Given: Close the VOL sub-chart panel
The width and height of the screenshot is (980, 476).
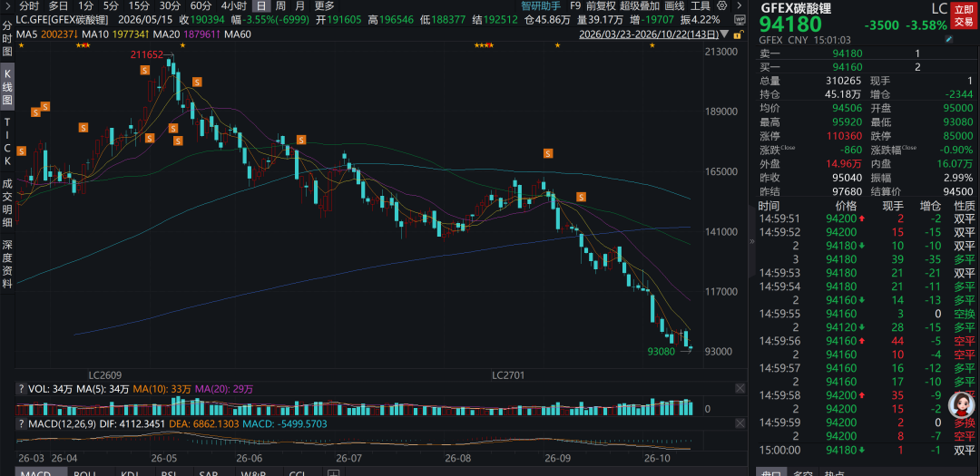Looking at the screenshot, I should (740, 389).
